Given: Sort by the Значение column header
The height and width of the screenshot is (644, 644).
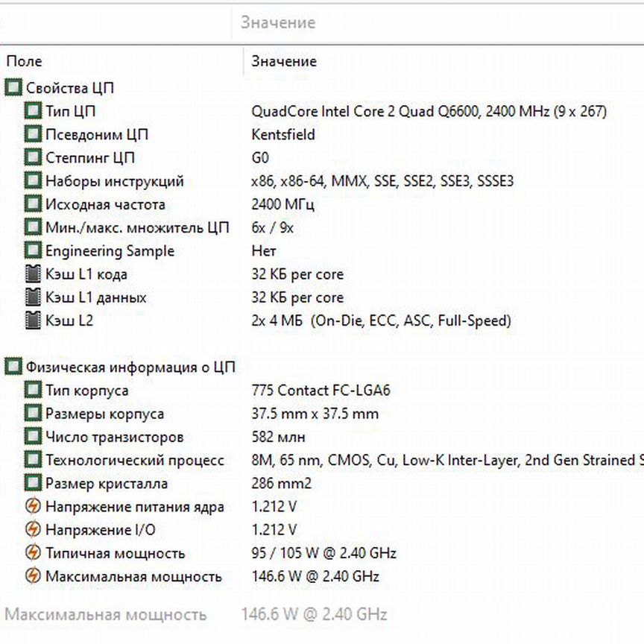Looking at the screenshot, I should 284,61.
